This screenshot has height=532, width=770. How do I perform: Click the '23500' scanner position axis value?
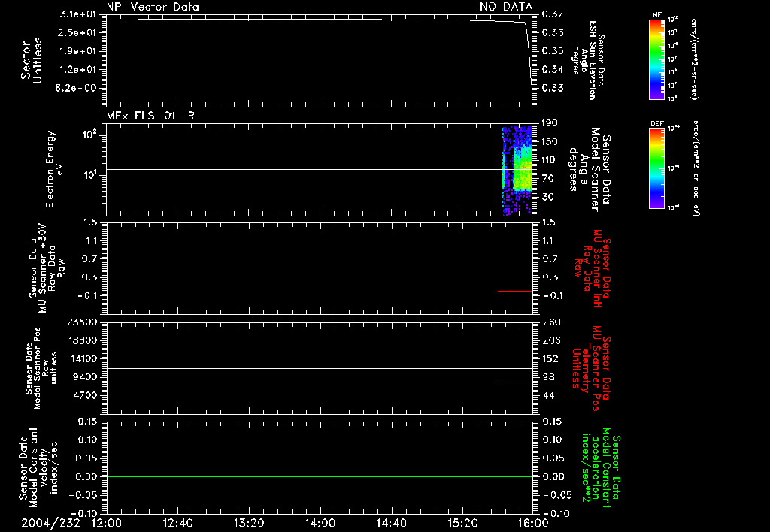click(82, 322)
